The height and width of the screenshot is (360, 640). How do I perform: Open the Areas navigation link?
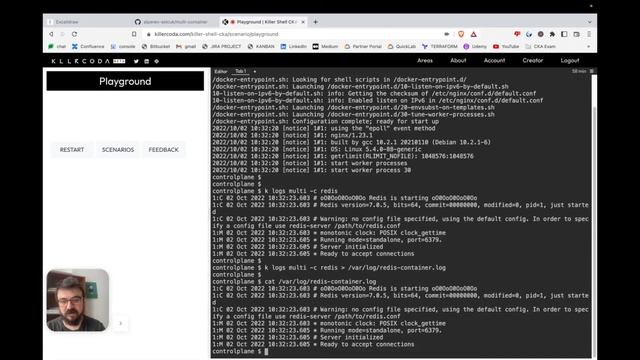point(425,60)
